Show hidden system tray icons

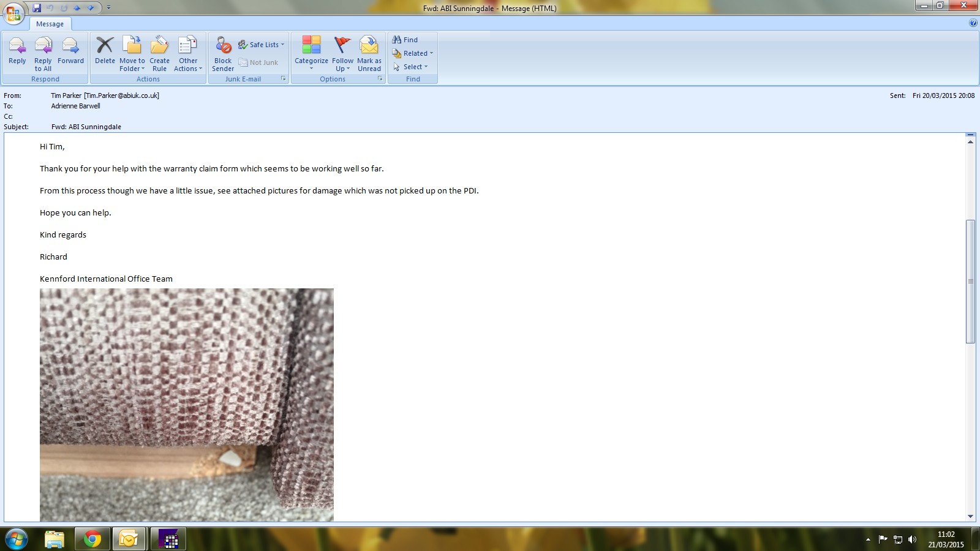pos(868,539)
